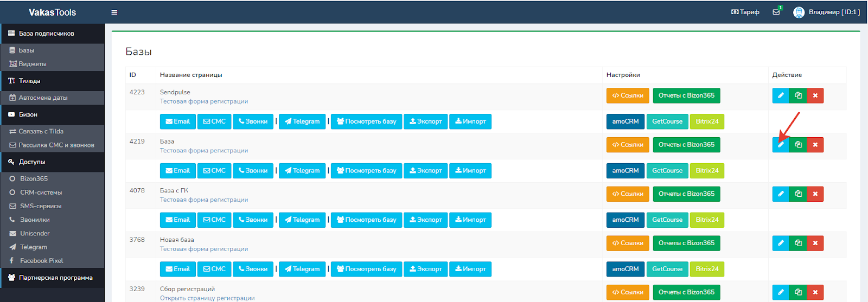Click Посмотреть базу in the Sendpulse row
Viewport: 868px width, 302px height.
(x=367, y=121)
